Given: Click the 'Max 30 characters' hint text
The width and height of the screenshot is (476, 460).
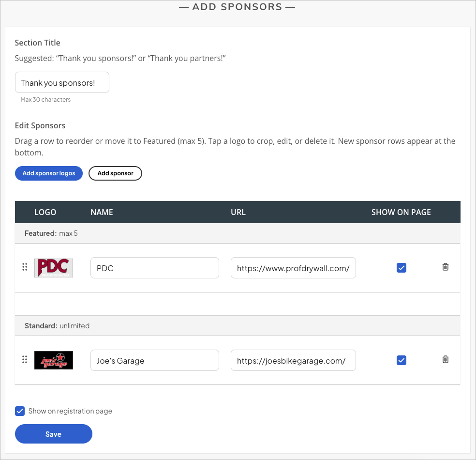Looking at the screenshot, I should (45, 100).
